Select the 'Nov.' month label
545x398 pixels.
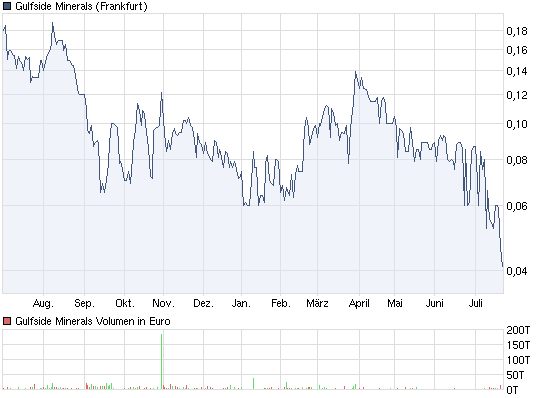tap(163, 303)
